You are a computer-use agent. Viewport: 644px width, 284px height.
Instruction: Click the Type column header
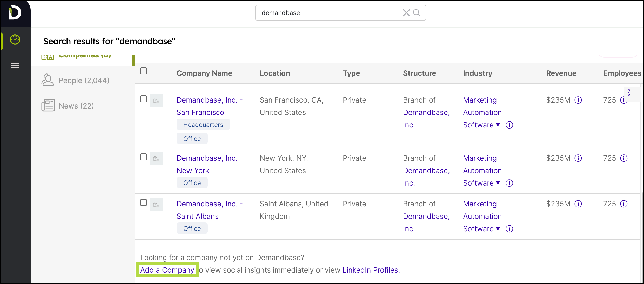351,73
